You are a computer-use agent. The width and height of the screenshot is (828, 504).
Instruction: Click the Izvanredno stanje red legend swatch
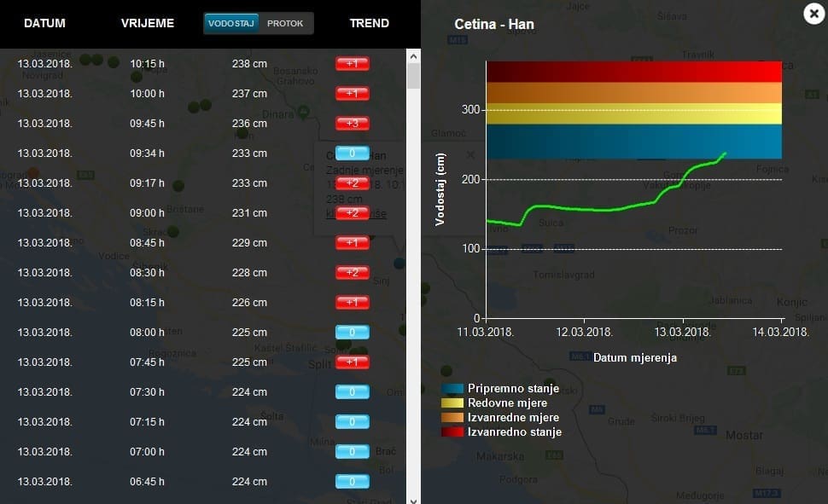[x=452, y=432]
